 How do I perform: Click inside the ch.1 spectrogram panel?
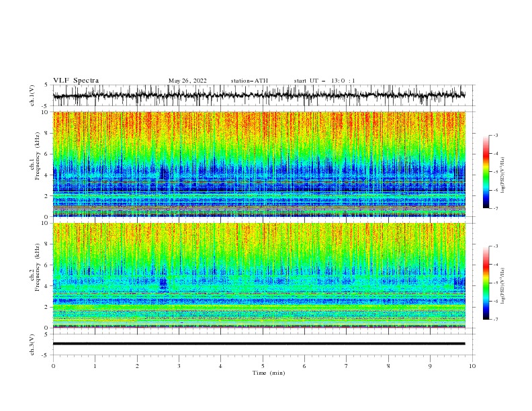click(x=259, y=164)
